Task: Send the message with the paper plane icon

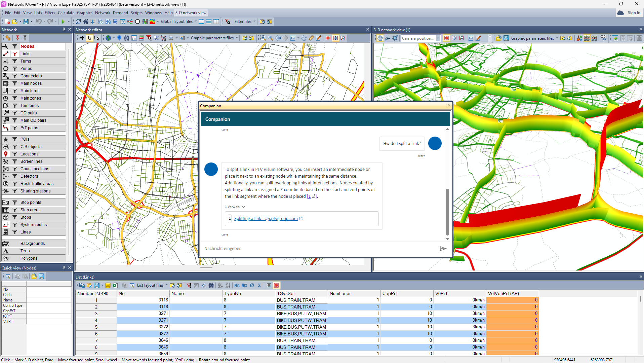Action: pos(443,249)
